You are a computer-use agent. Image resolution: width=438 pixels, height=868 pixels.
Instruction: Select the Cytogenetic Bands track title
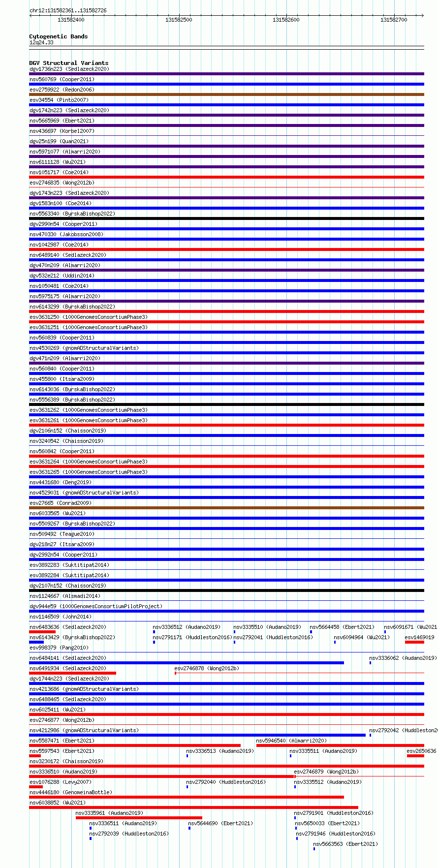59,36
